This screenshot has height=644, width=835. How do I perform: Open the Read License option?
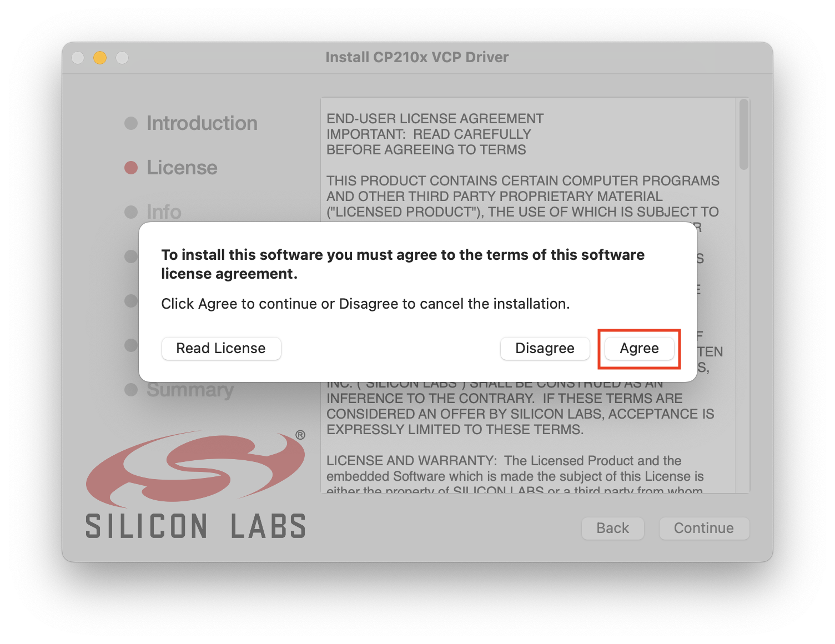[221, 349]
